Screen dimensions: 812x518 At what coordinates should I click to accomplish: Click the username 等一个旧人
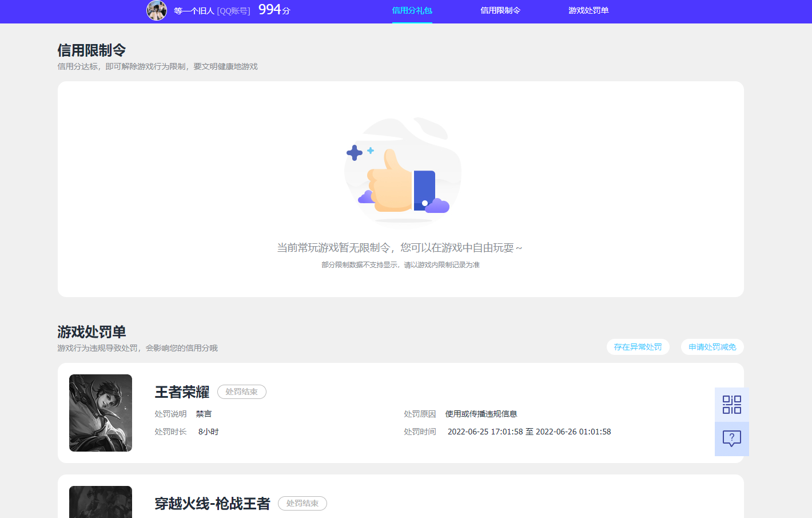click(x=194, y=11)
